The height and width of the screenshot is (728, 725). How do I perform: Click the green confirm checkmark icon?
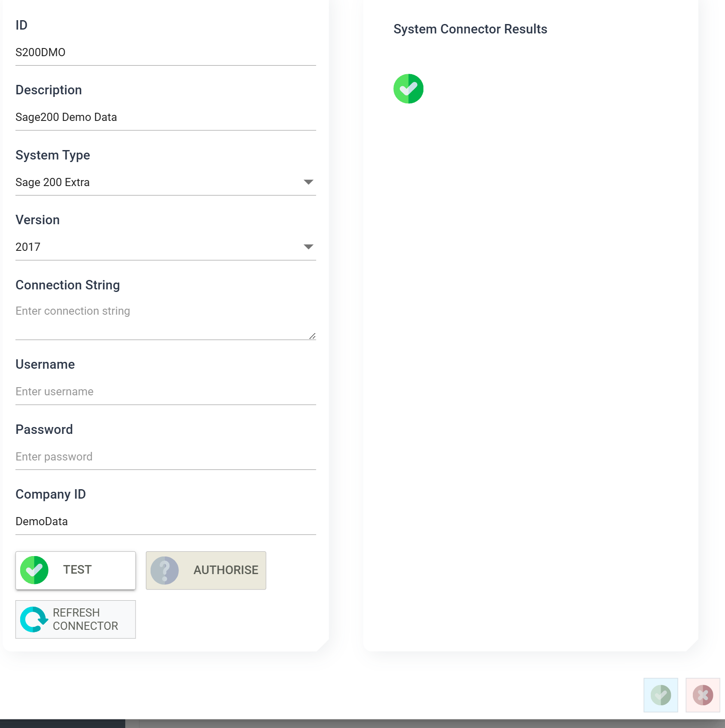[661, 695]
